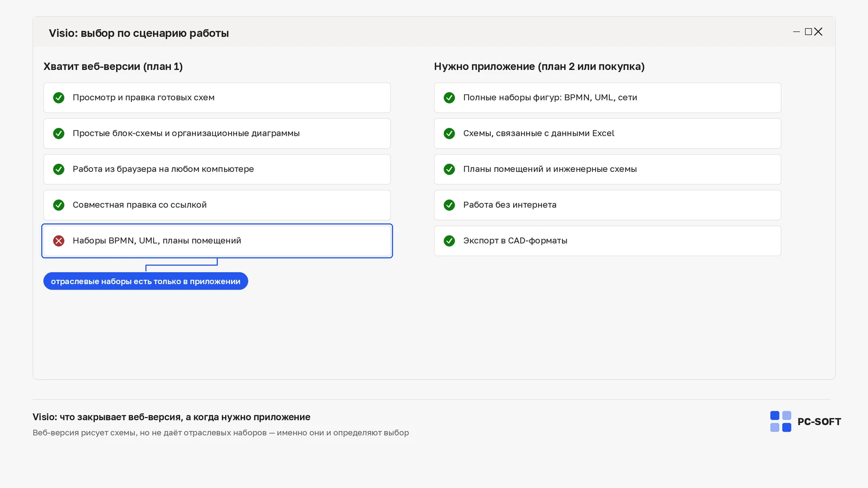This screenshot has height=488, width=868.
Task: Click caption Visio: что закрывает веб-версия
Action: point(171,417)
